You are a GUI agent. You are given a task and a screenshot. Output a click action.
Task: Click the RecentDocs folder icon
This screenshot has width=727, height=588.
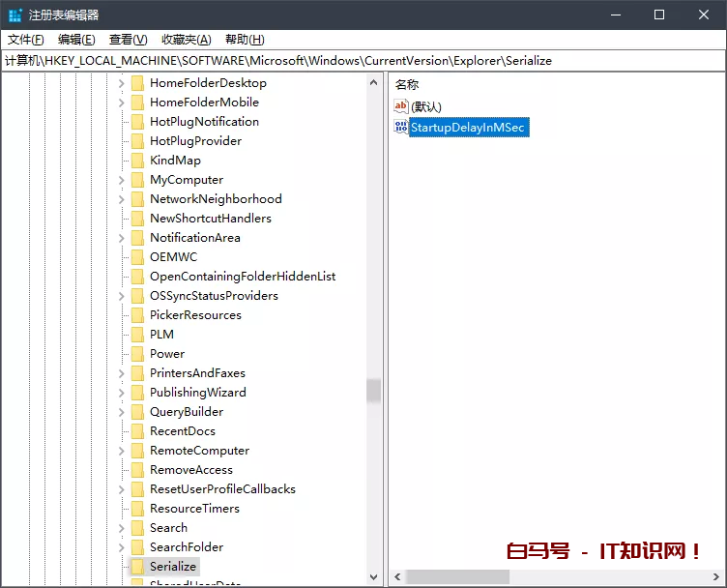(x=137, y=431)
